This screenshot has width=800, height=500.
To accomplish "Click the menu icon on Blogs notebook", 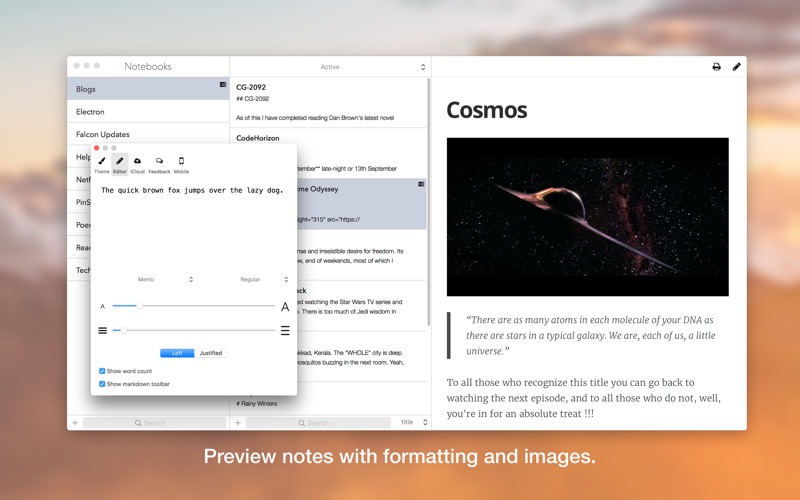I will [x=223, y=85].
